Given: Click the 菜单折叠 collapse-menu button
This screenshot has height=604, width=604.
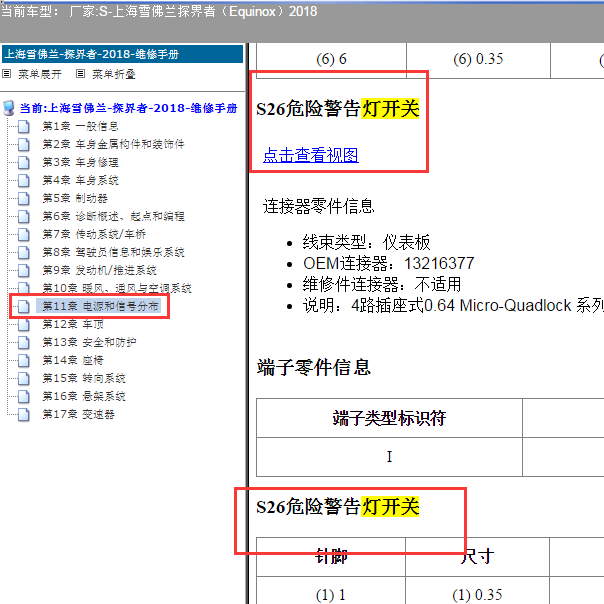Looking at the screenshot, I should point(113,74).
